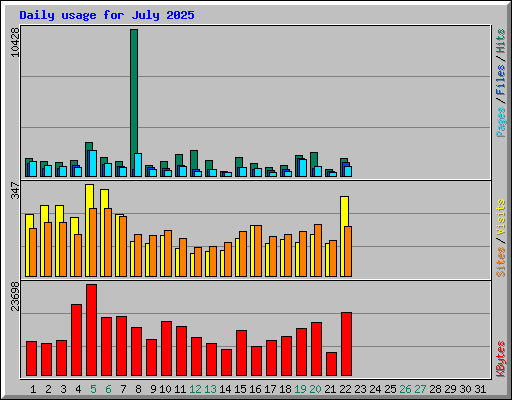The height and width of the screenshot is (400, 512).
Task: Click the 10428 hits axis value
Action: [x=15, y=42]
